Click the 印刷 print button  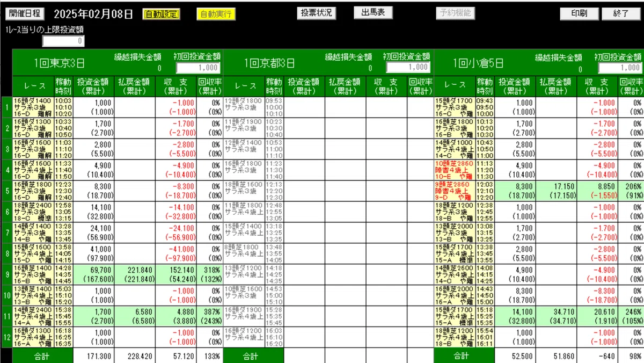[x=579, y=13]
